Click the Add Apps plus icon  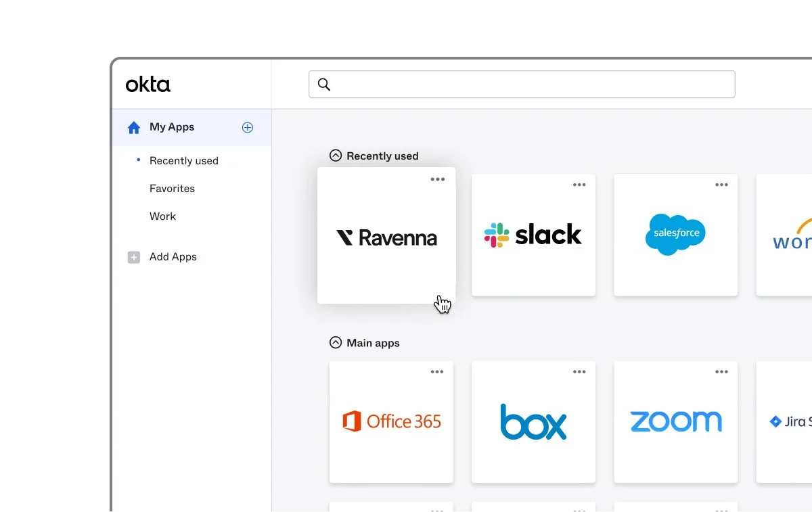pyautogui.click(x=134, y=257)
